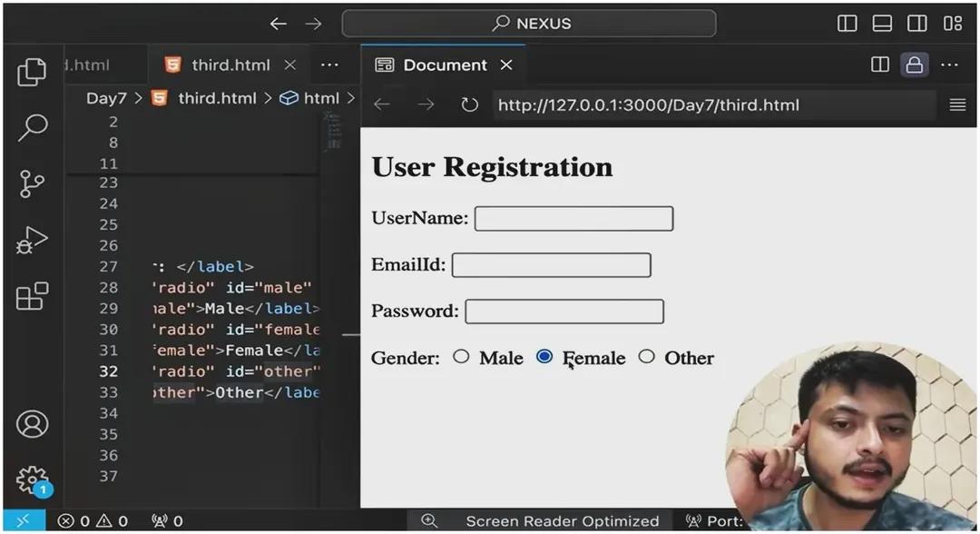Click Day7 in the breadcrumb path
The image size is (980, 534).
[106, 98]
